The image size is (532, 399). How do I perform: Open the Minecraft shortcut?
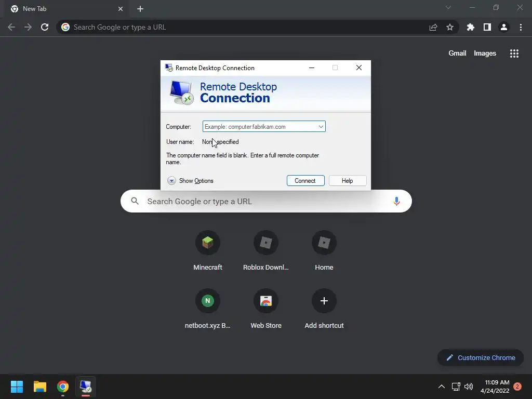coord(208,251)
